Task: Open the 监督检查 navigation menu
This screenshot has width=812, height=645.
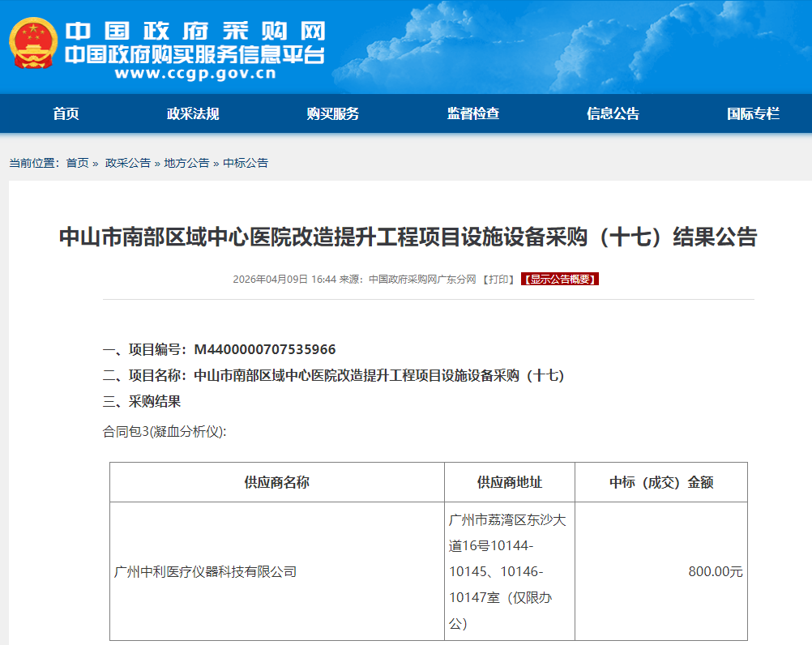Action: tap(472, 113)
